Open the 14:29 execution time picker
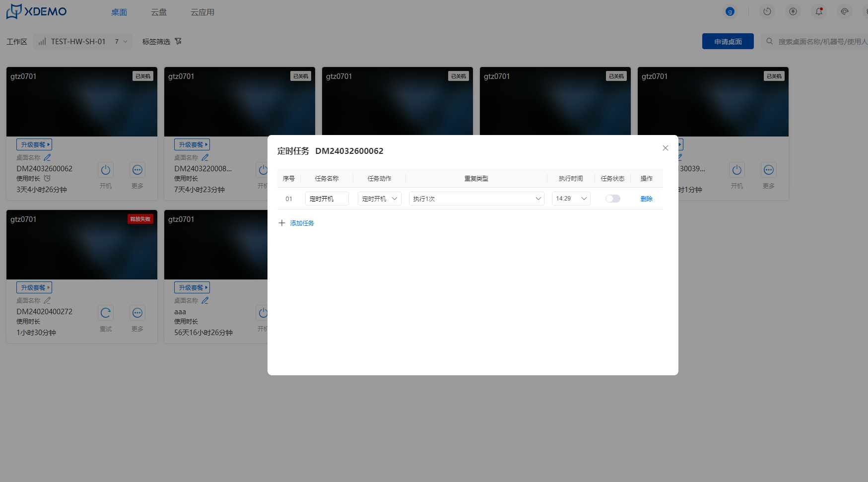 pos(571,199)
